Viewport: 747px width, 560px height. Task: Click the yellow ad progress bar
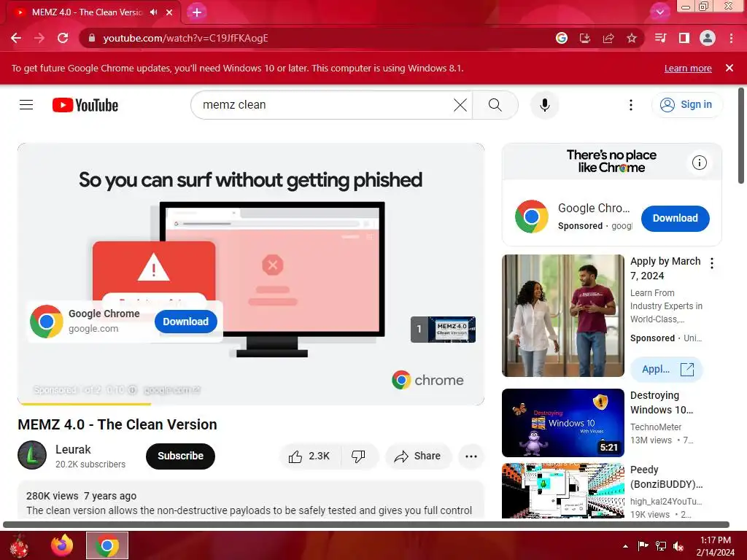coord(85,404)
